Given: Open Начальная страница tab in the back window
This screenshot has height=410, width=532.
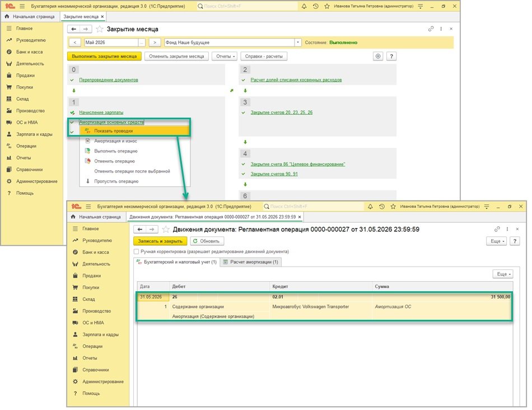Looking at the screenshot, I should [x=31, y=16].
